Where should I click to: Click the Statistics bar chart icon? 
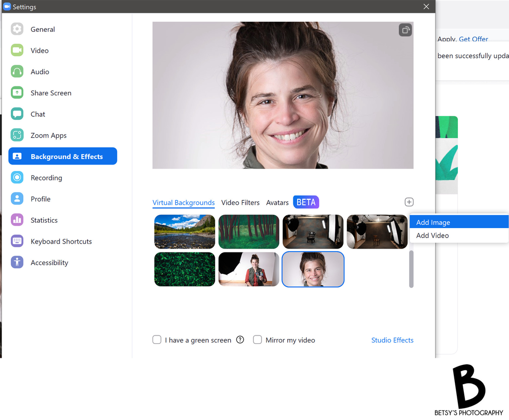click(x=17, y=220)
